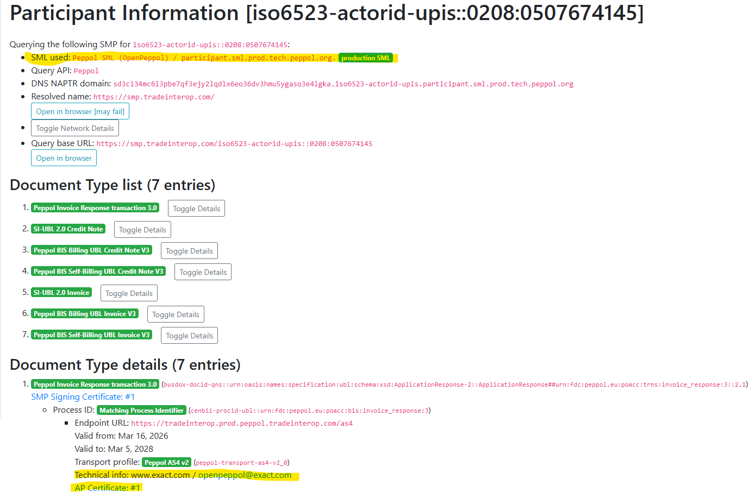Image resolution: width=756 pixels, height=492 pixels.
Task: Click 'Open in browser [may fail]' button
Action: [x=80, y=111]
